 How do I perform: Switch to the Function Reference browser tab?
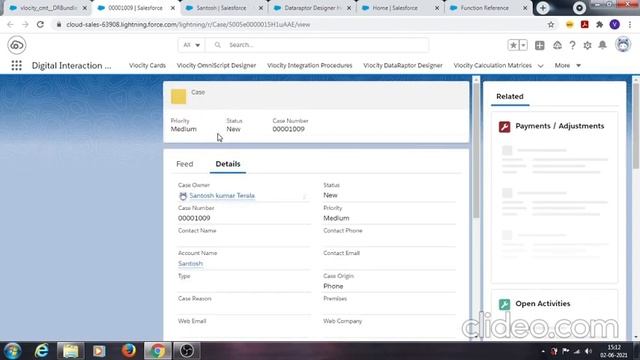click(484, 8)
